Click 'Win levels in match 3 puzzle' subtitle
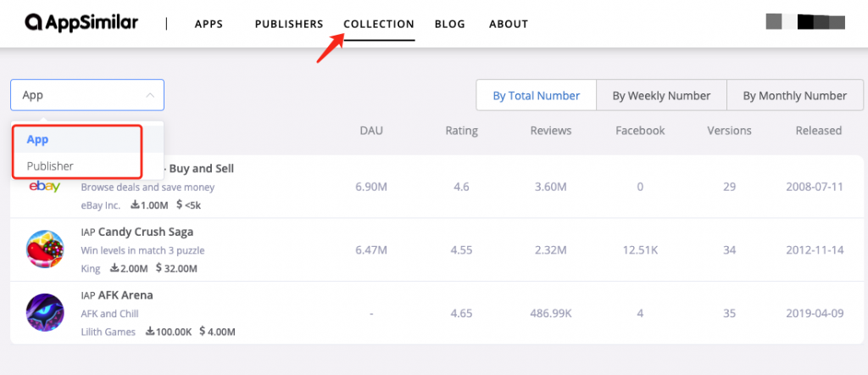 coord(142,250)
